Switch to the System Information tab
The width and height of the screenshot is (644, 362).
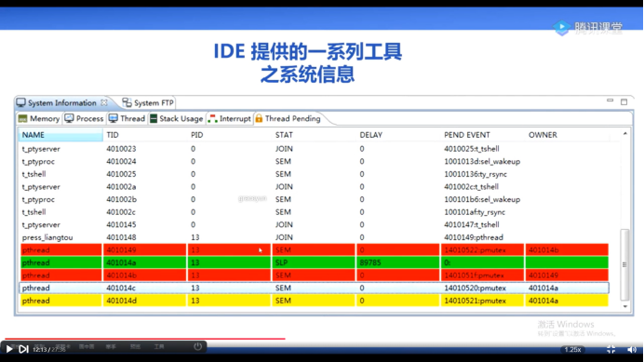point(61,102)
